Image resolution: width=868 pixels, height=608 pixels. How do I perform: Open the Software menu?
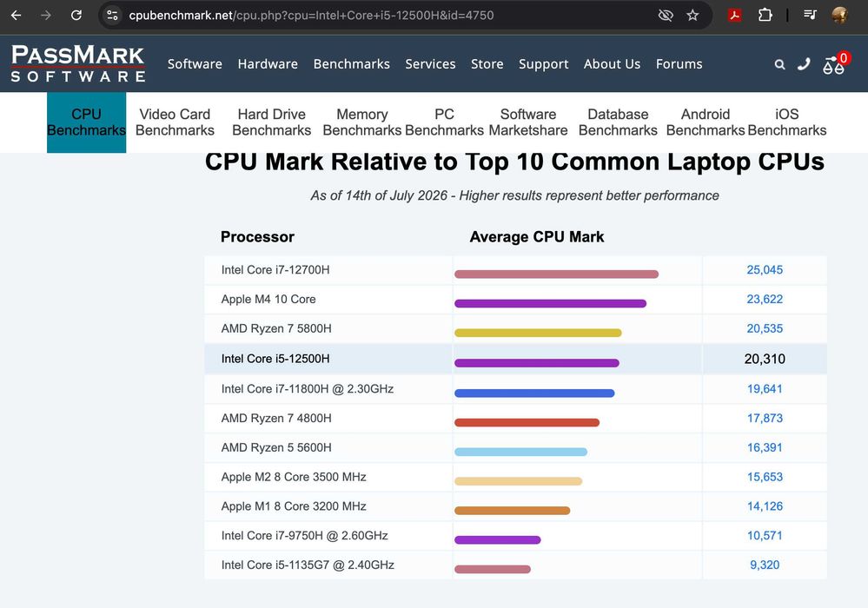click(x=195, y=64)
